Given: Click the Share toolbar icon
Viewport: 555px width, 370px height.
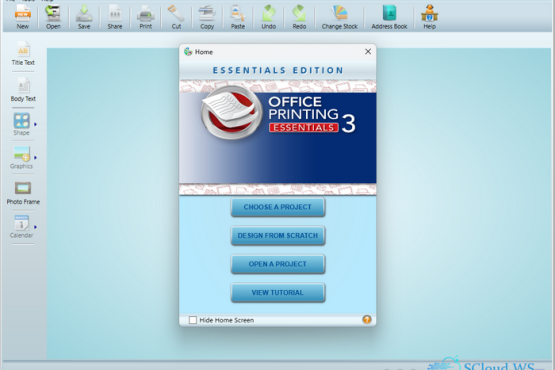Looking at the screenshot, I should pos(115,16).
